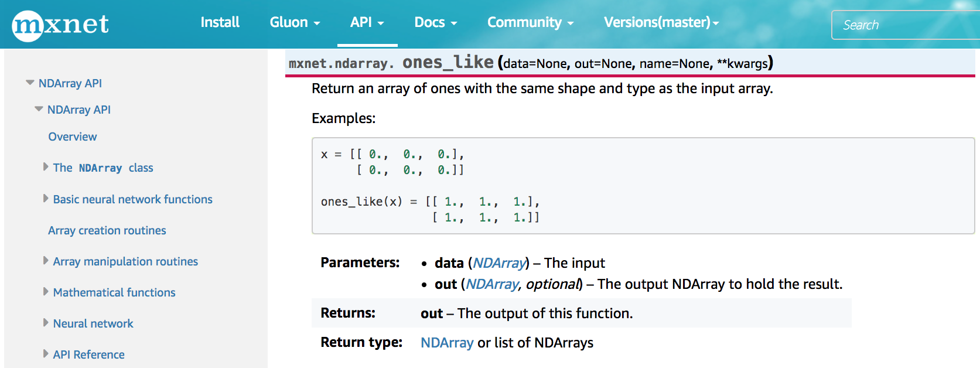
Task: Expand the Docs menu
Action: pos(435,22)
